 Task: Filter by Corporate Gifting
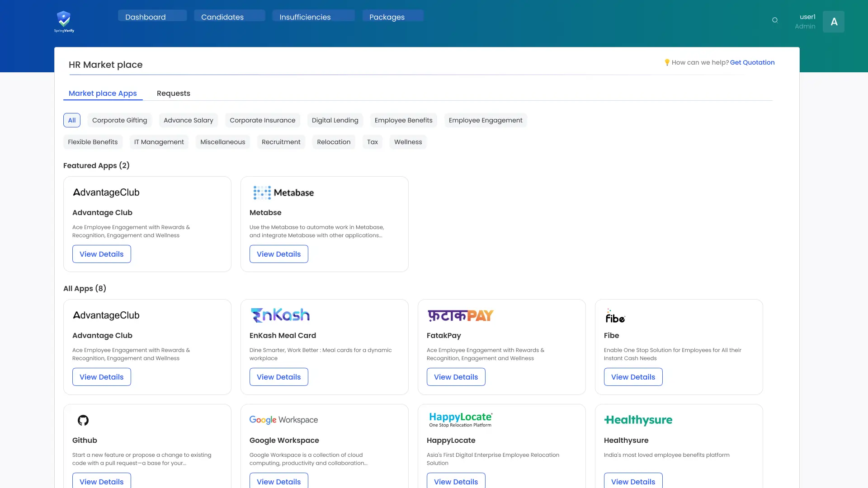click(x=120, y=120)
